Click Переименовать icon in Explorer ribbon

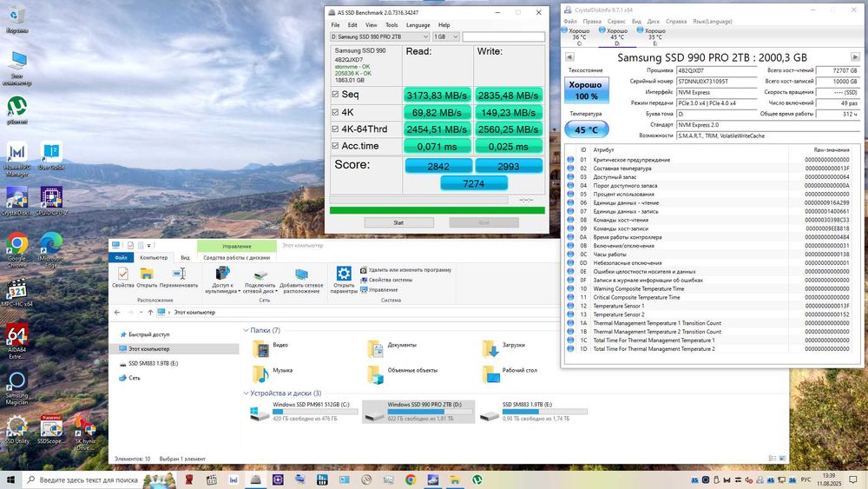[179, 277]
